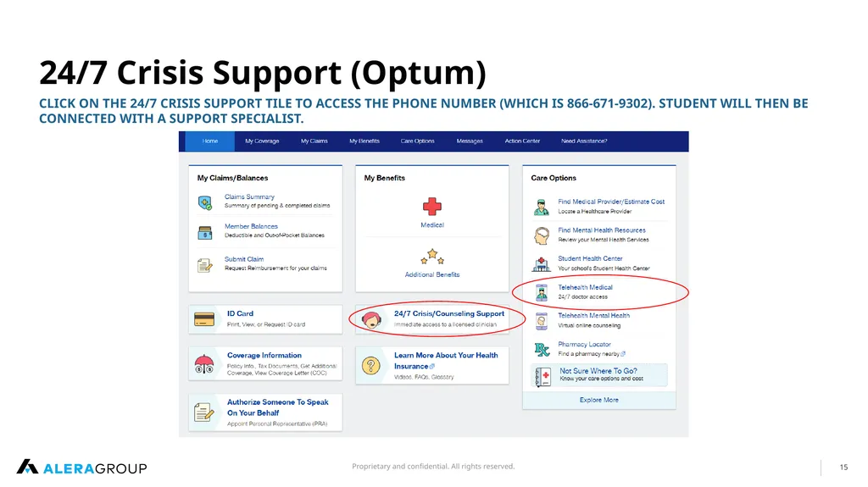The width and height of the screenshot is (868, 487).
Task: Click the Coverage Information umbrella icon
Action: click(x=204, y=364)
